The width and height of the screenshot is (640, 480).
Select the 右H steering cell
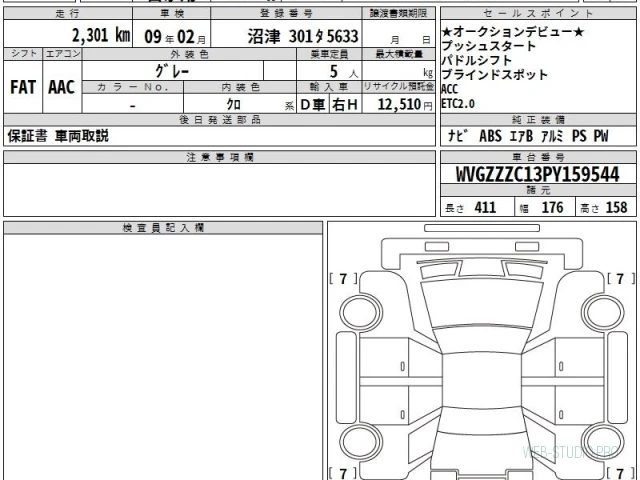[x=345, y=105]
